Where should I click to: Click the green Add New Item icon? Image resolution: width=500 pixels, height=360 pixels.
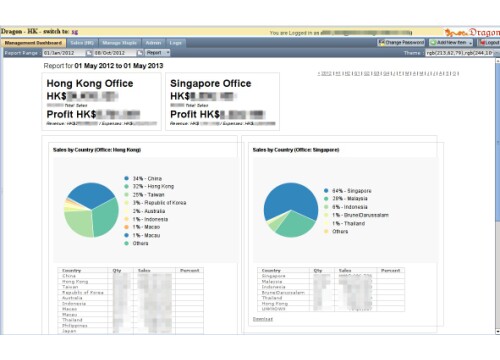coord(433,43)
